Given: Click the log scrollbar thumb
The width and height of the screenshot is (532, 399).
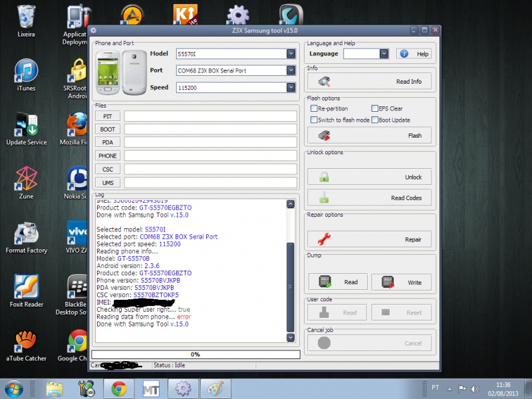Looking at the screenshot, I should coord(291,287).
